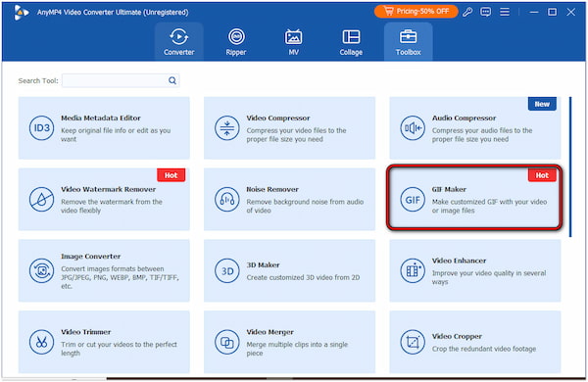
Task: Open the Converter tab
Action: point(179,41)
